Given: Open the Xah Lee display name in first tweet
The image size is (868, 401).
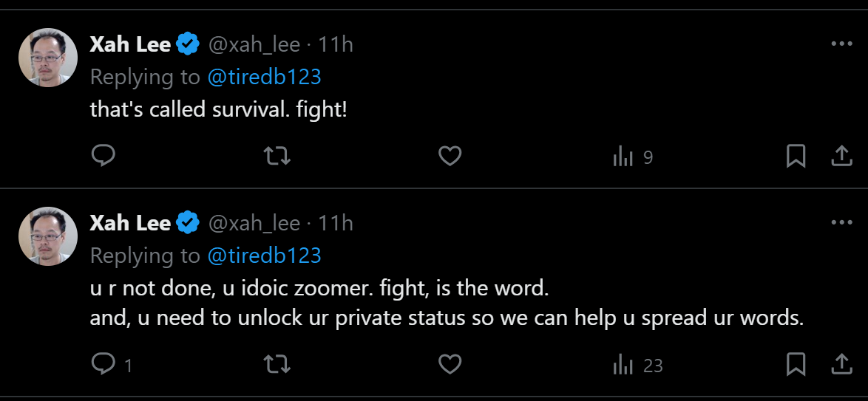Looking at the screenshot, I should (130, 44).
